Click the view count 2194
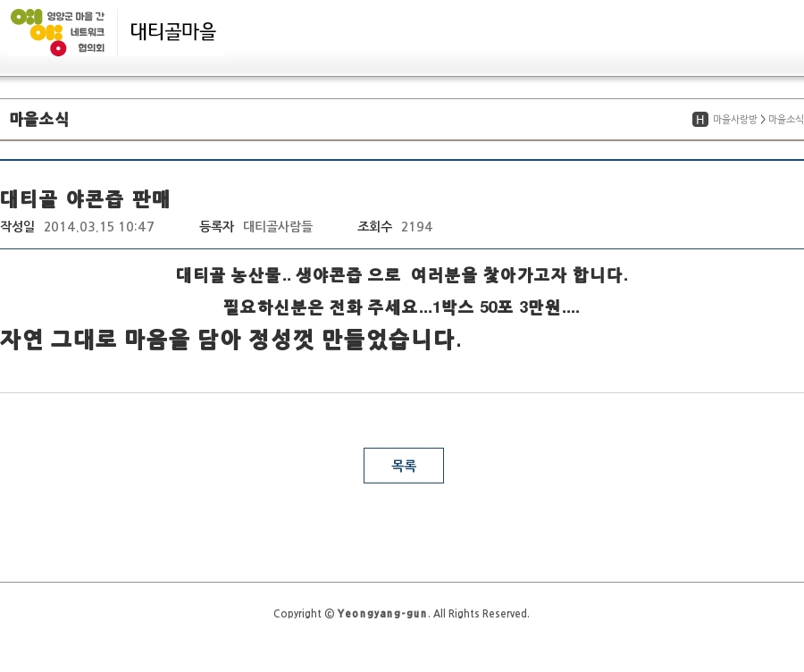 point(417,227)
